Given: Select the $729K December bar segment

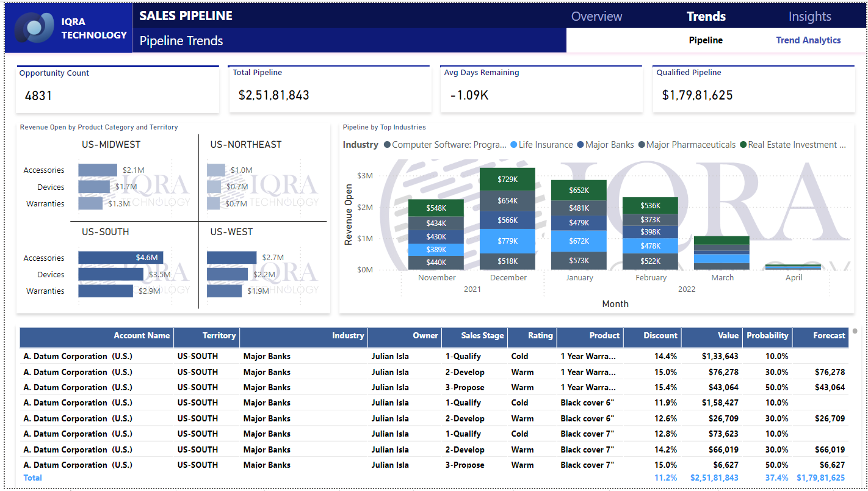Looking at the screenshot, I should (x=507, y=179).
